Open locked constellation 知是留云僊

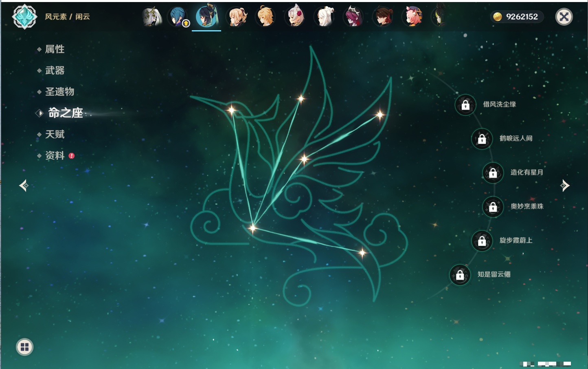(460, 275)
